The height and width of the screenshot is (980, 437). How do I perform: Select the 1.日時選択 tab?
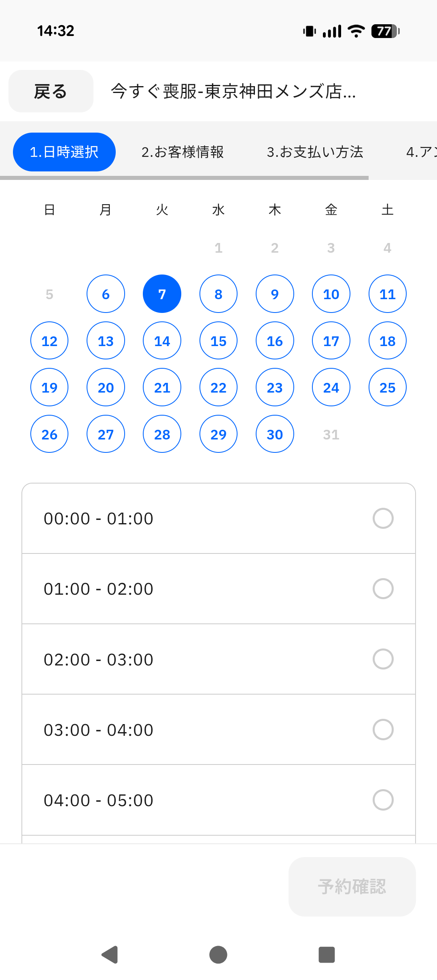tap(64, 152)
